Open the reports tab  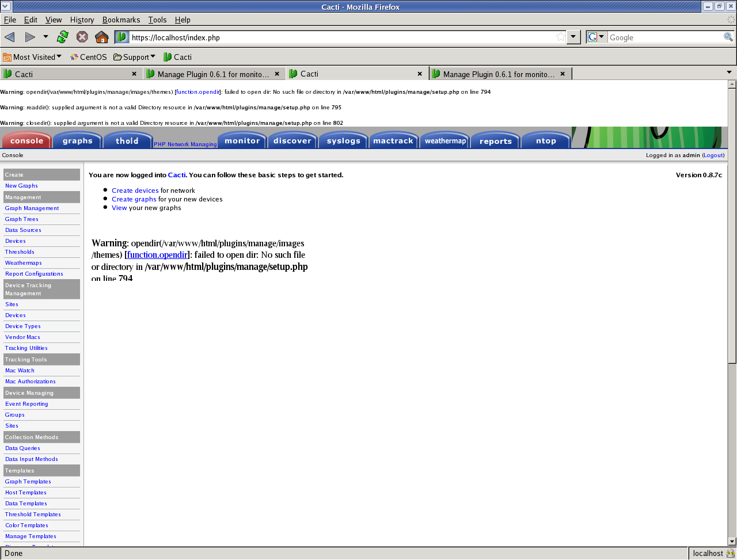pyautogui.click(x=495, y=140)
